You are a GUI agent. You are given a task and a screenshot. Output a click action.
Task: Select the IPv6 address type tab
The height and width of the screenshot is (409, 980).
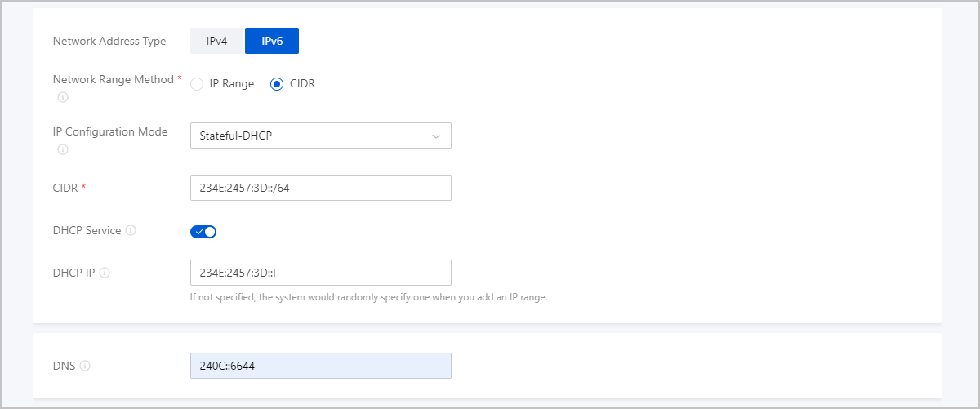[272, 41]
